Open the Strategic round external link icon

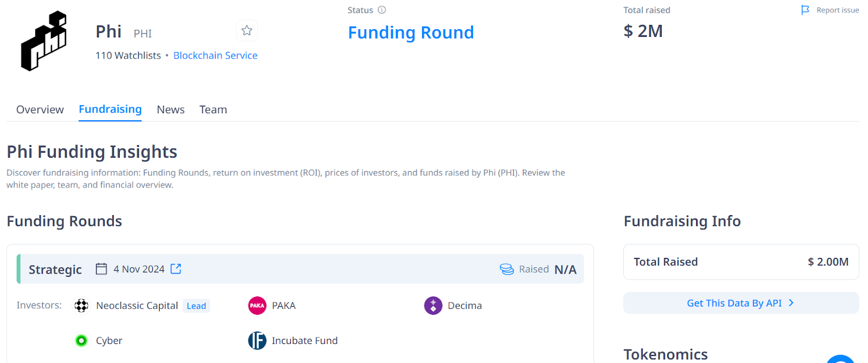coord(176,269)
